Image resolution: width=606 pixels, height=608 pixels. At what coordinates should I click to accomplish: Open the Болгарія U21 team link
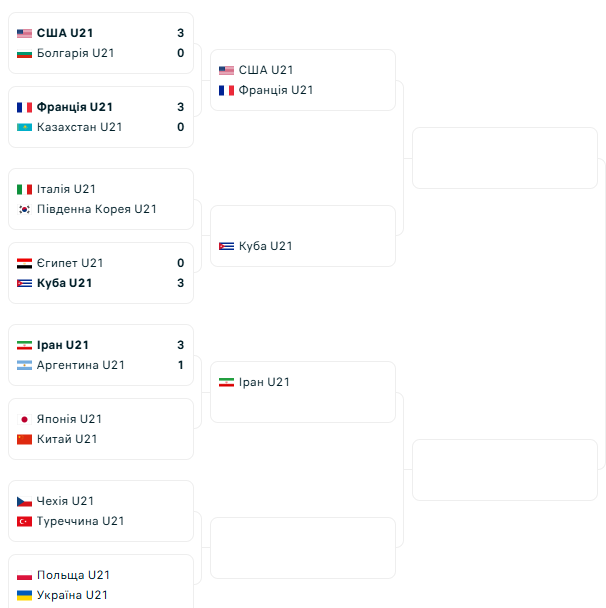(x=75, y=53)
